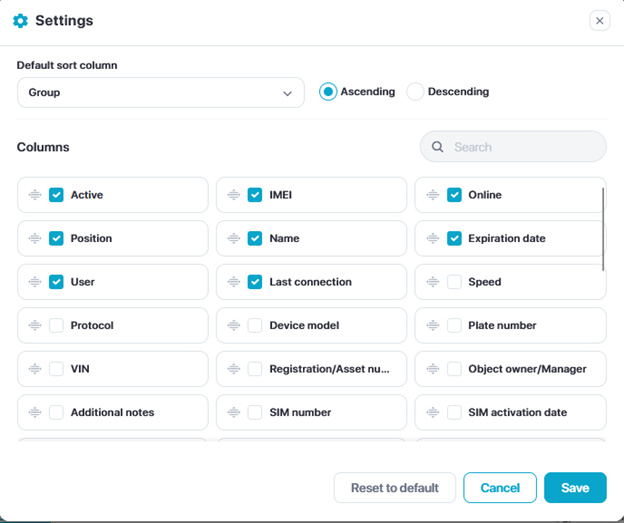Select the Ascending sort order radio
The image size is (624, 523).
coord(327,92)
